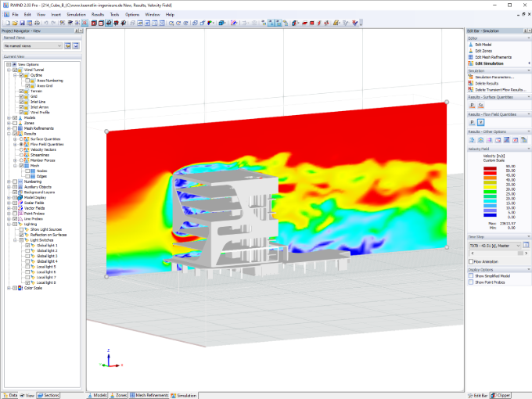Click the second icon beside named views dropdown
Image resolution: width=532 pixels, height=399 pixels.
click(x=76, y=45)
